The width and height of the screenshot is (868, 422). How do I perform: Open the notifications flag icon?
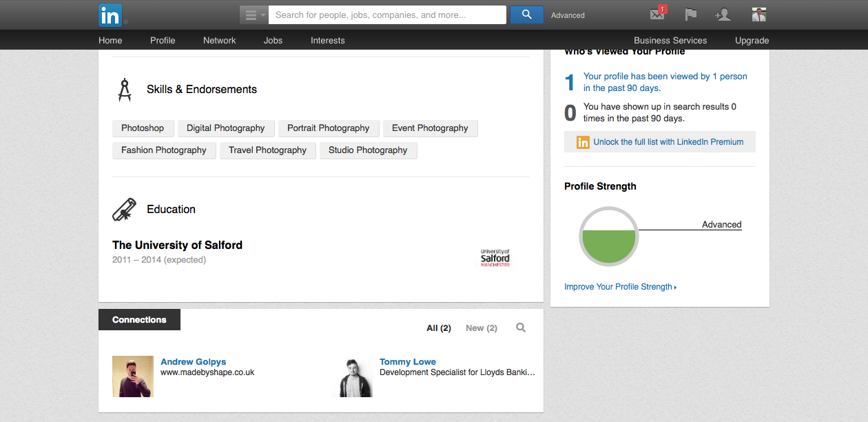[x=691, y=14]
